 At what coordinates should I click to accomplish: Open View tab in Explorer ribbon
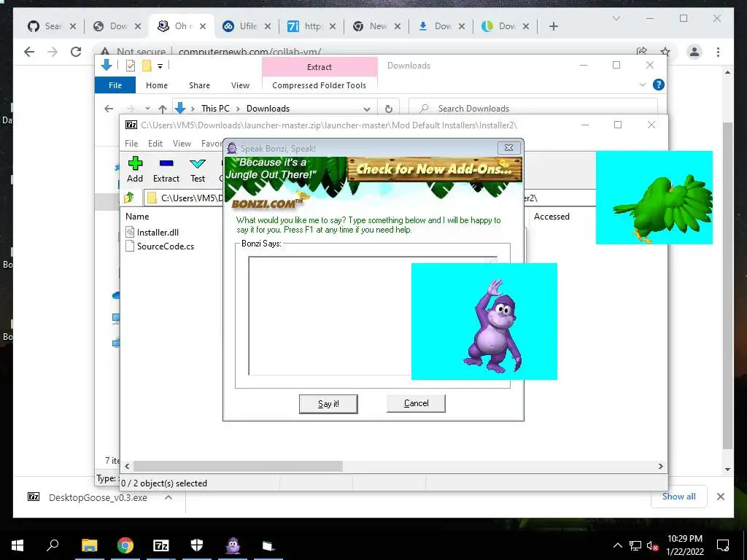[x=240, y=85]
